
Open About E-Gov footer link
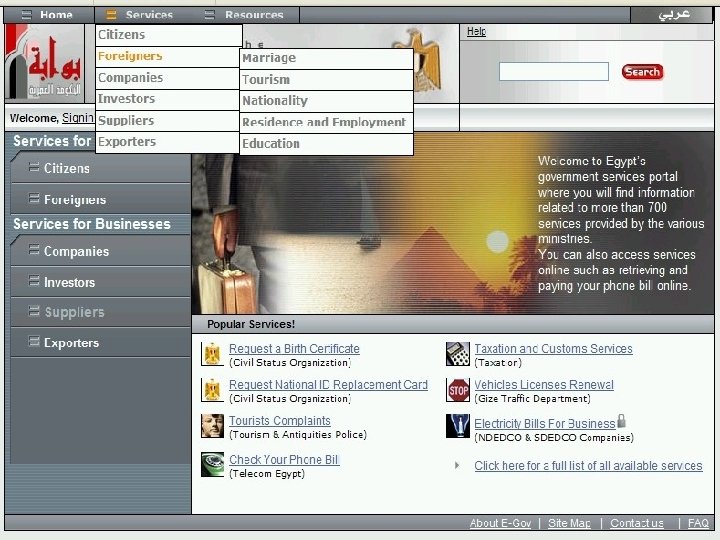[x=500, y=523]
